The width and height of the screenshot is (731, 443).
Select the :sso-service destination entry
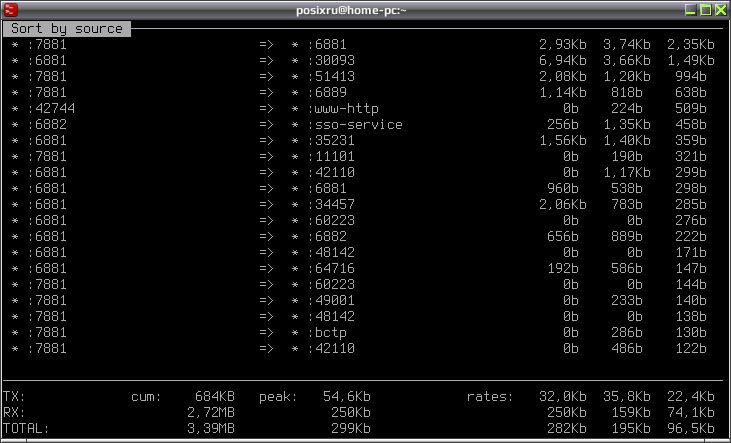tap(355, 125)
